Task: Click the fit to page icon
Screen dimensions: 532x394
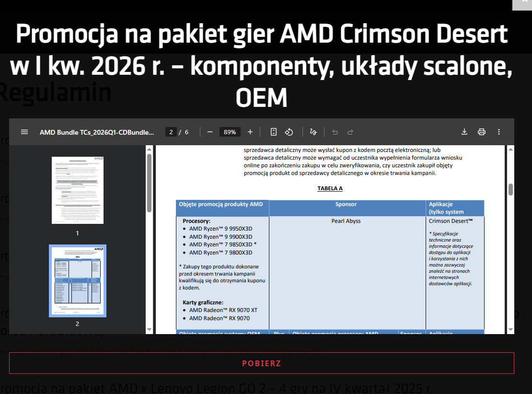Action: point(273,132)
